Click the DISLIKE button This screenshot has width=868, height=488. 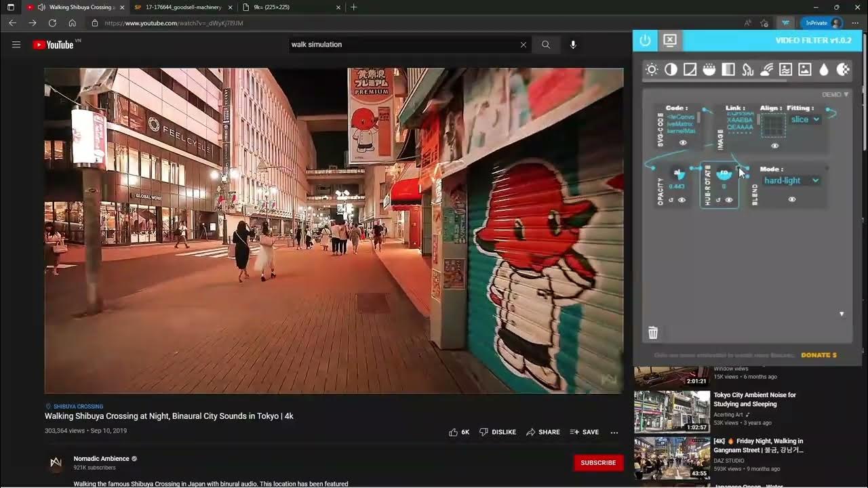tap(498, 432)
